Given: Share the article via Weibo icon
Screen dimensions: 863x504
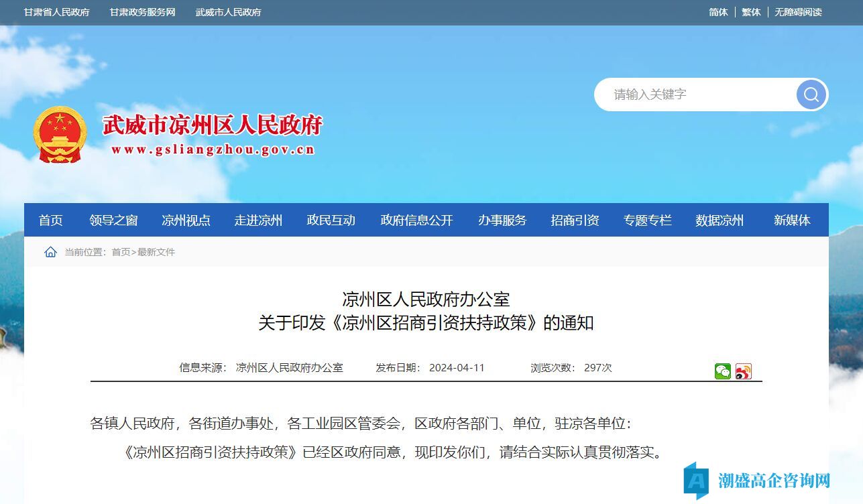Looking at the screenshot, I should click(x=743, y=371).
